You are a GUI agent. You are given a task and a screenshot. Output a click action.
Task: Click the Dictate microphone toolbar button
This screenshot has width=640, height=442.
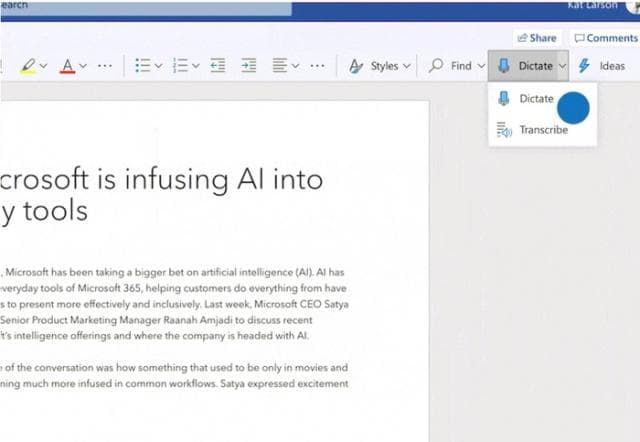pos(522,66)
